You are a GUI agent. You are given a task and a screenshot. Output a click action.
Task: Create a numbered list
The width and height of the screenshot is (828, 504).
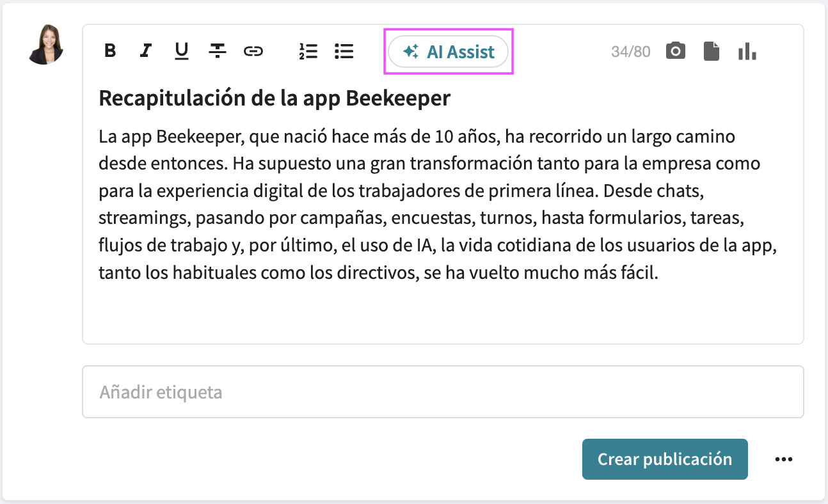[x=308, y=51]
